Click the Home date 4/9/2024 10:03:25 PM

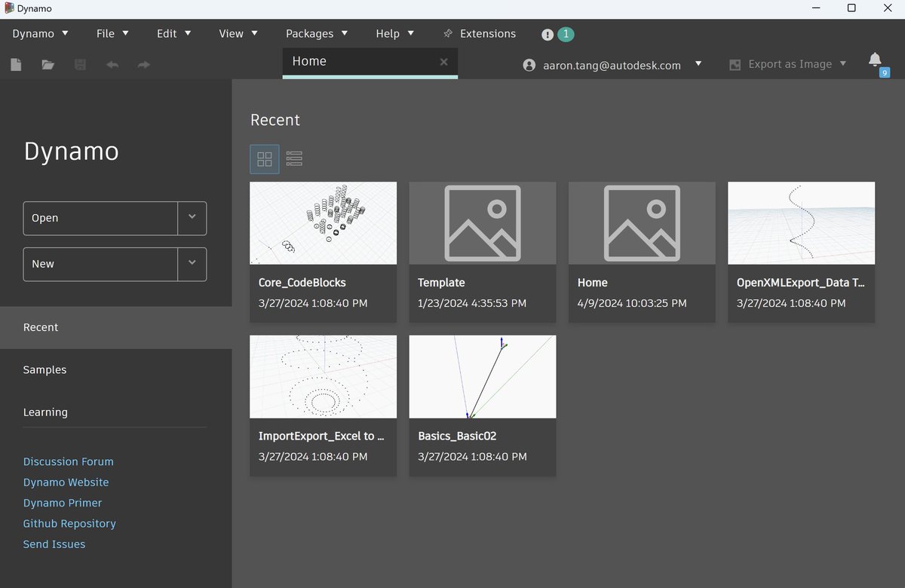pos(632,303)
